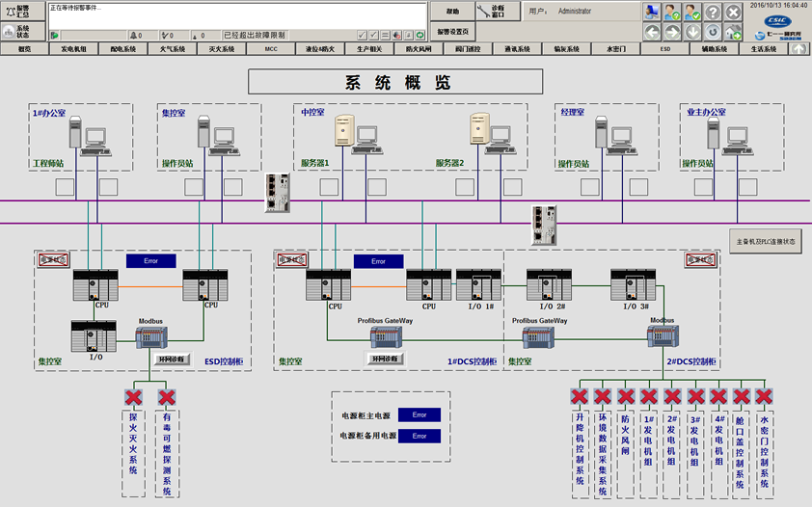
Task: Toggle the red X for 探火灭火系统
Action: coord(134,396)
